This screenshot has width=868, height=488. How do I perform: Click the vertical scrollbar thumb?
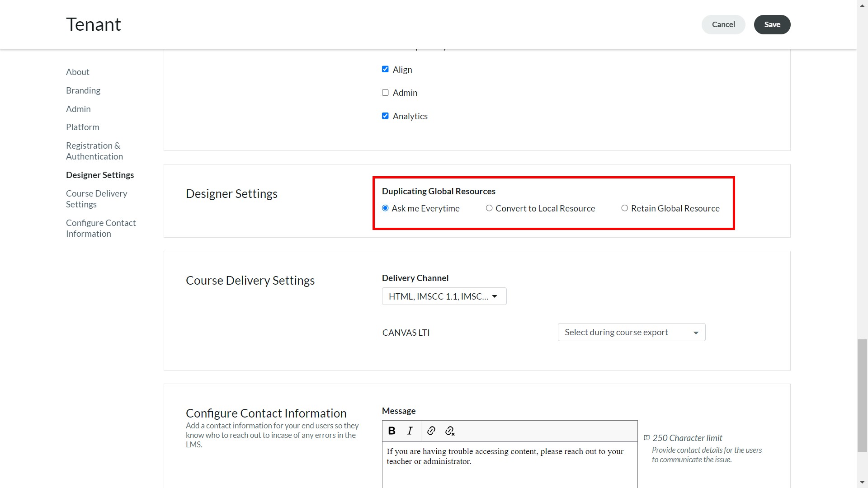(x=862, y=395)
